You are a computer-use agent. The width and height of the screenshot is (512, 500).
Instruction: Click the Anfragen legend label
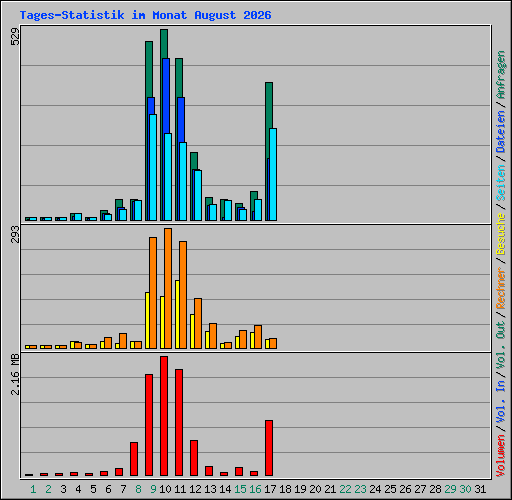tap(501, 75)
